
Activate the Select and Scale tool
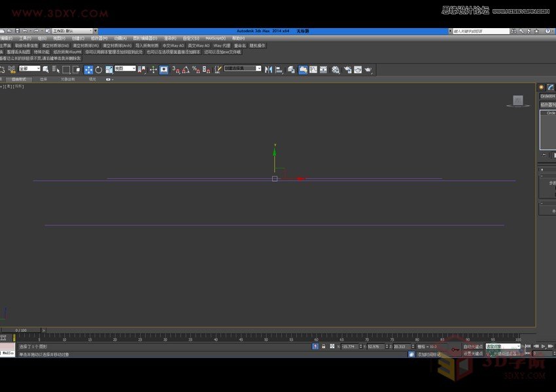(x=109, y=69)
